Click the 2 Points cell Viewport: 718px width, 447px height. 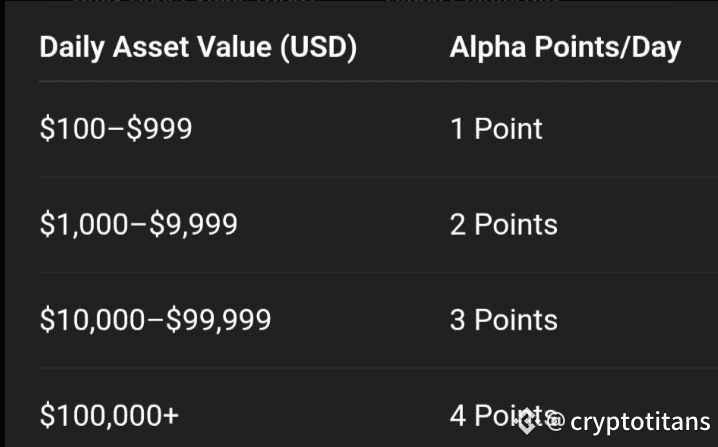504,224
